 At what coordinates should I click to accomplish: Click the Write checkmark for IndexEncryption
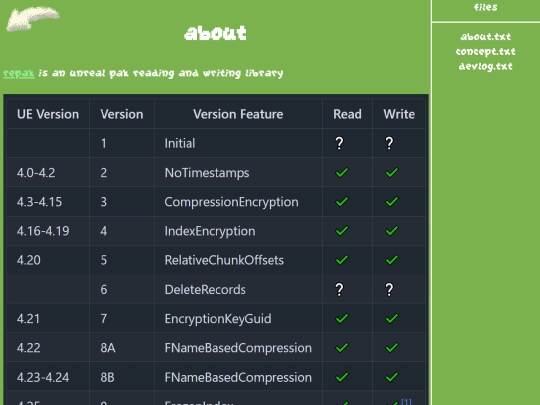[392, 231]
